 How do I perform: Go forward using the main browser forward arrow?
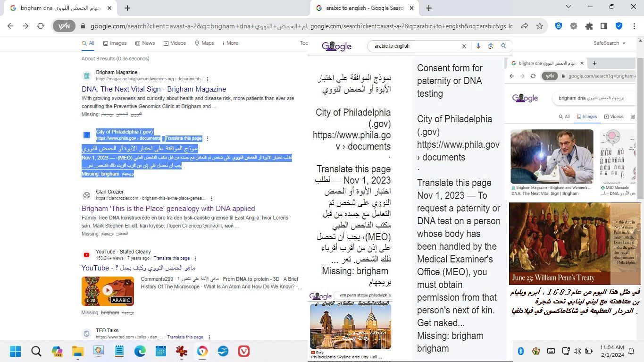point(25,26)
